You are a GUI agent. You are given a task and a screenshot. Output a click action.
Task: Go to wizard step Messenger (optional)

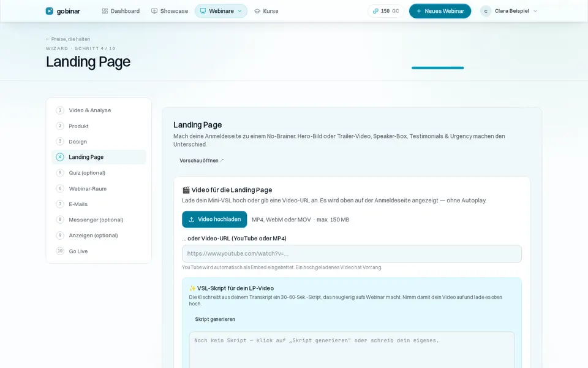(99, 220)
